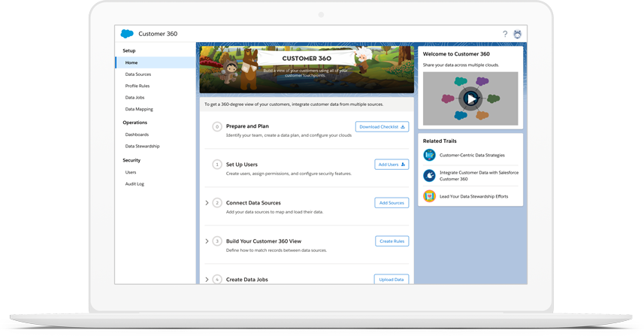Open Audit Log under Security
The height and width of the screenshot is (336, 644).
tap(135, 184)
